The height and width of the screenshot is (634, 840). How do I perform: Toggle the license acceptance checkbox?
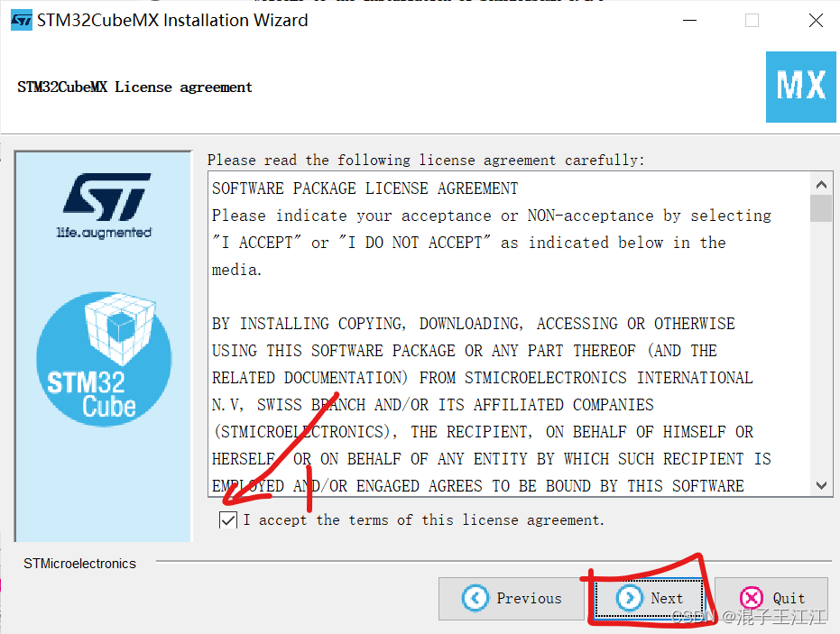228,520
